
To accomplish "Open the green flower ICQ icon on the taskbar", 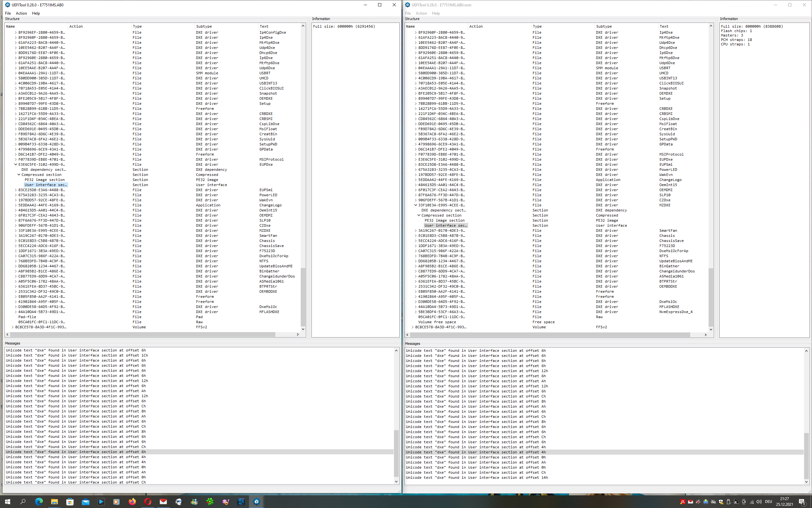I will pos(210,502).
